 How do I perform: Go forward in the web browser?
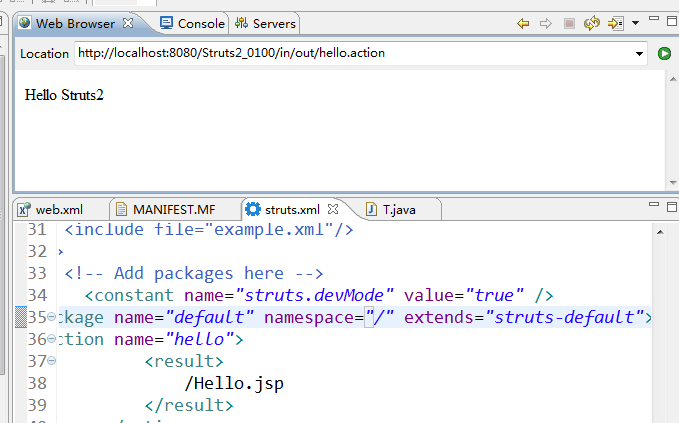tap(546, 23)
